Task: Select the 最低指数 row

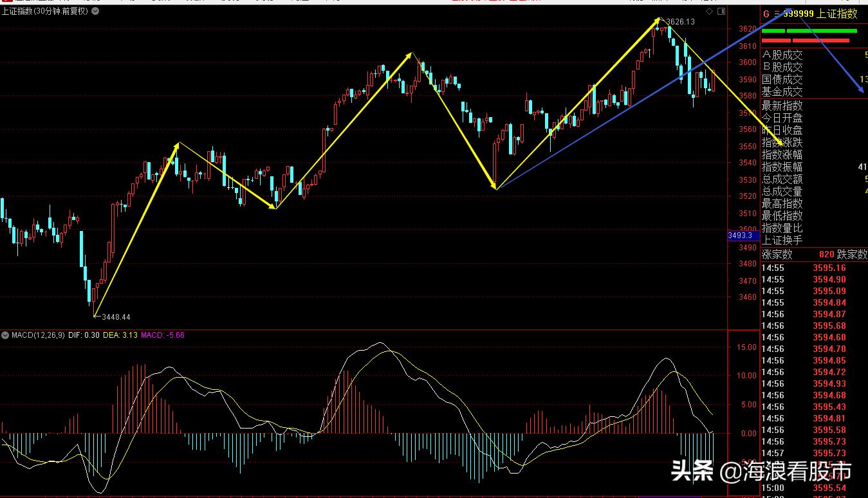Action: click(x=815, y=216)
